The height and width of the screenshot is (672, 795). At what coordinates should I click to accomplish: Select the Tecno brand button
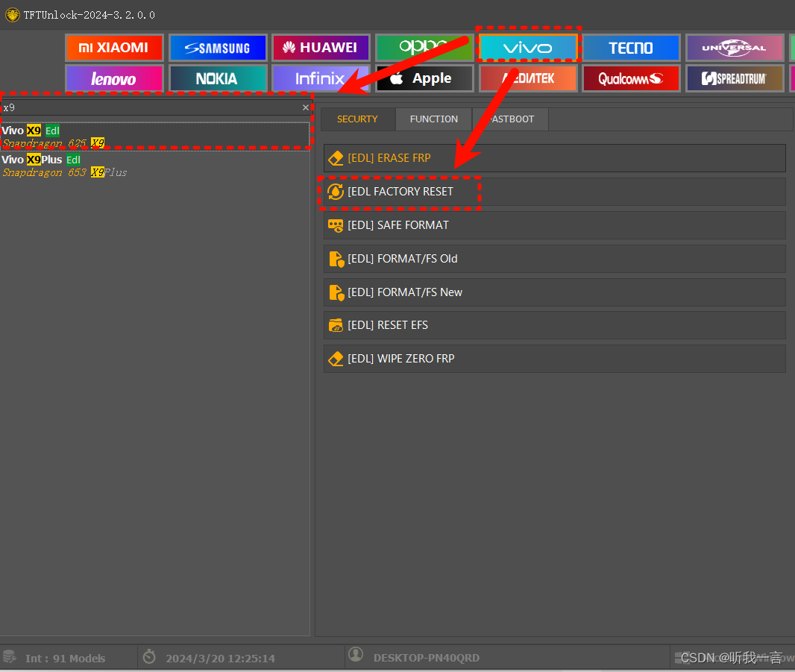coord(631,48)
